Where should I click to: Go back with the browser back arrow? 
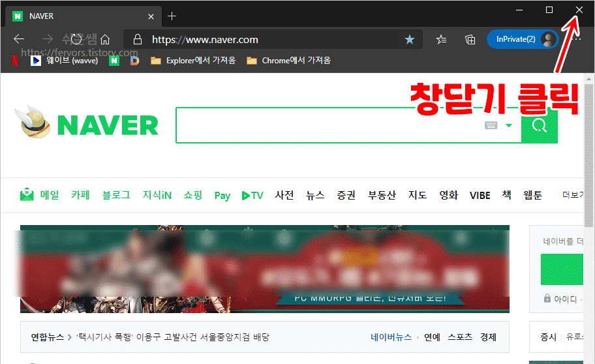click(19, 38)
